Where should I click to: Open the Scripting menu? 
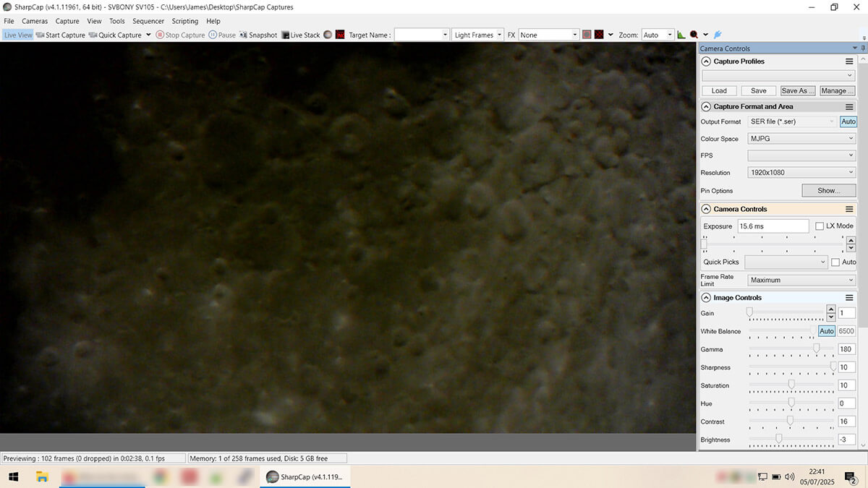coord(185,21)
